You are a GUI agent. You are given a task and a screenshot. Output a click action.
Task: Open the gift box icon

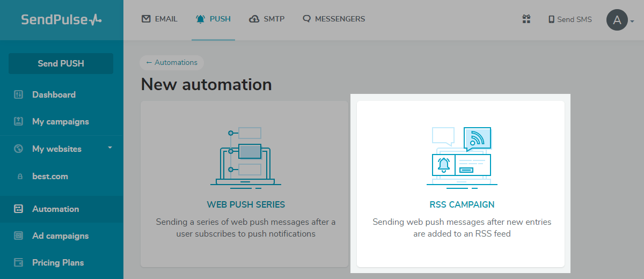point(526,19)
